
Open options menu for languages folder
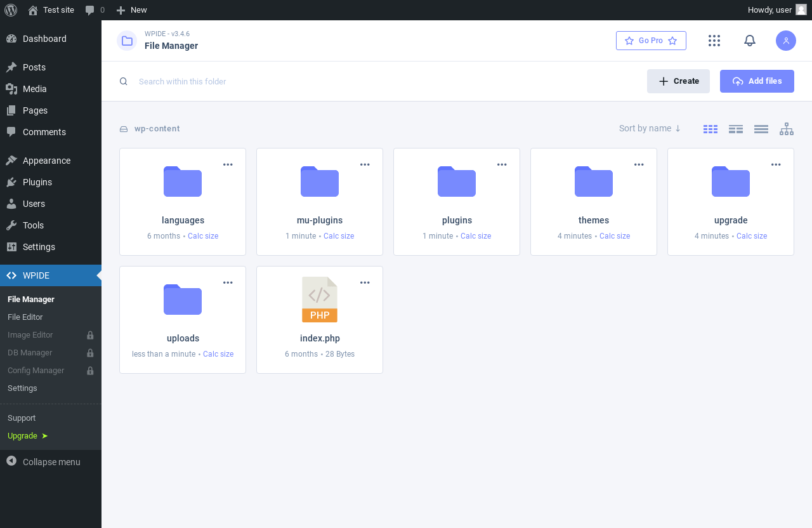228,164
